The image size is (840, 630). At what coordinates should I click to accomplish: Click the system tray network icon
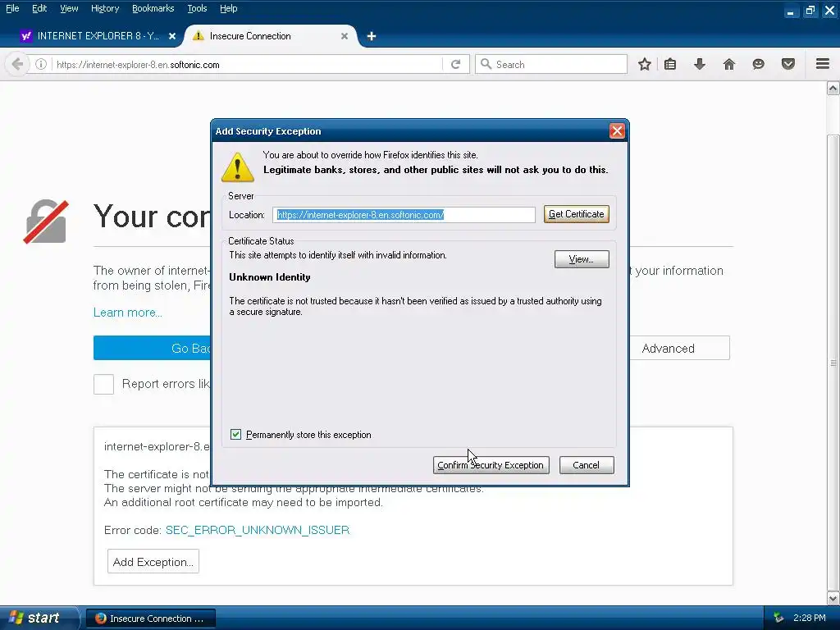(778, 618)
